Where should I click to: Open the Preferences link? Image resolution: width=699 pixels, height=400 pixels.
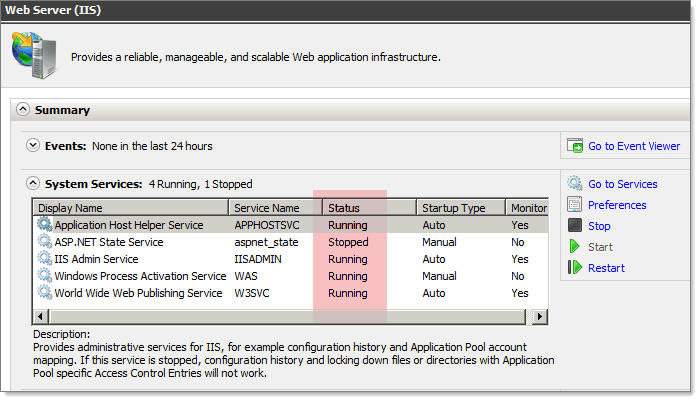point(617,205)
